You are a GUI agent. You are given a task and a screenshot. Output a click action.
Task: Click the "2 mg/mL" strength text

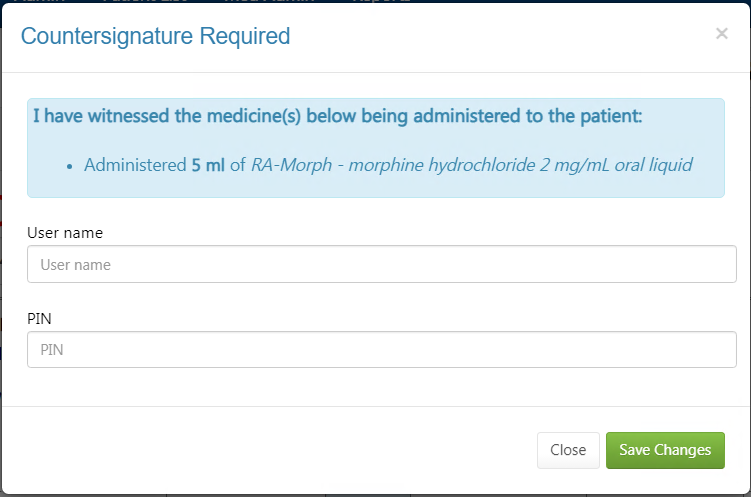pos(553,164)
